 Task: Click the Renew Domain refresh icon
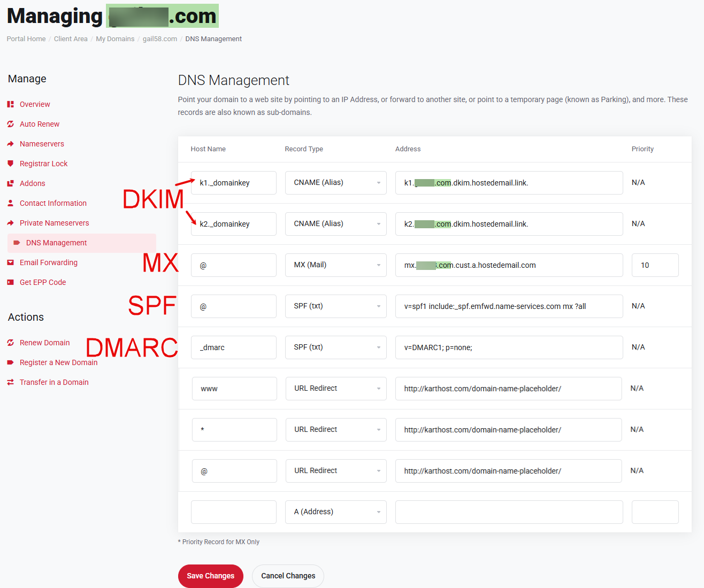[12, 342]
